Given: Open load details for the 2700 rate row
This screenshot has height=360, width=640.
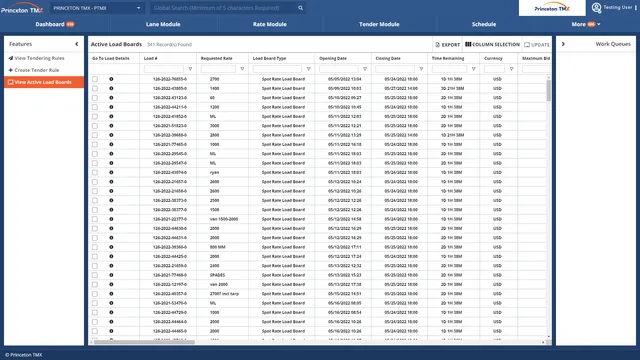Looking at the screenshot, I should pos(111,79).
